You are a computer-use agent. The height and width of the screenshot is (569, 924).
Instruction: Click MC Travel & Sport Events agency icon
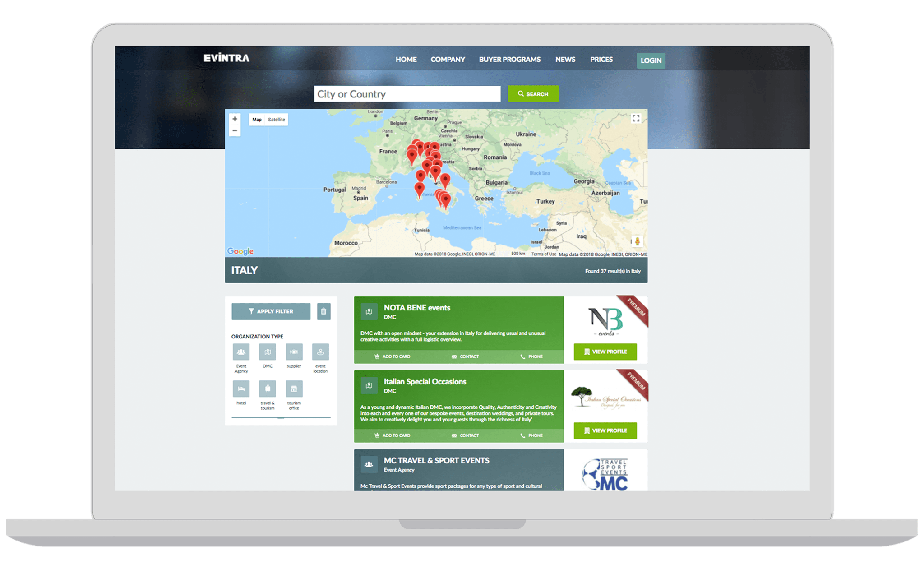tap(369, 464)
